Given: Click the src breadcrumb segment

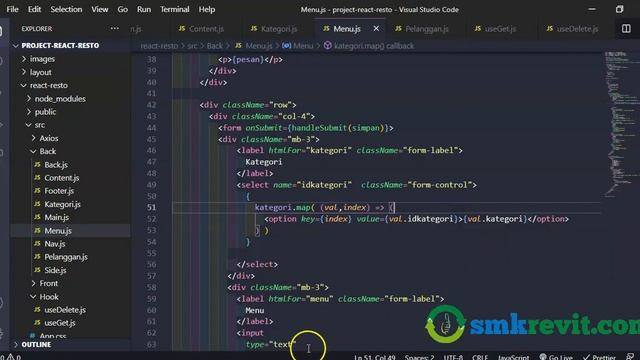Looking at the screenshot, I should tap(192, 46).
